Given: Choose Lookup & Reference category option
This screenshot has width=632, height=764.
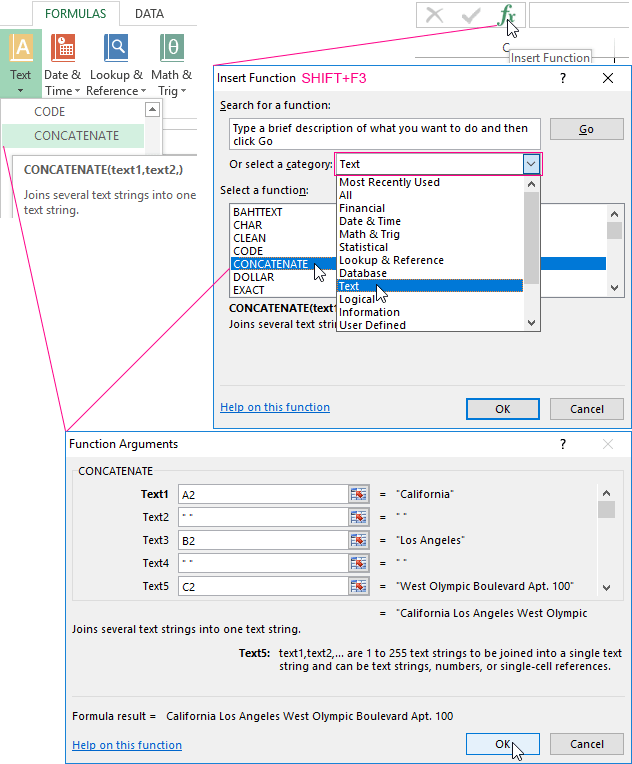Looking at the screenshot, I should 430,260.
